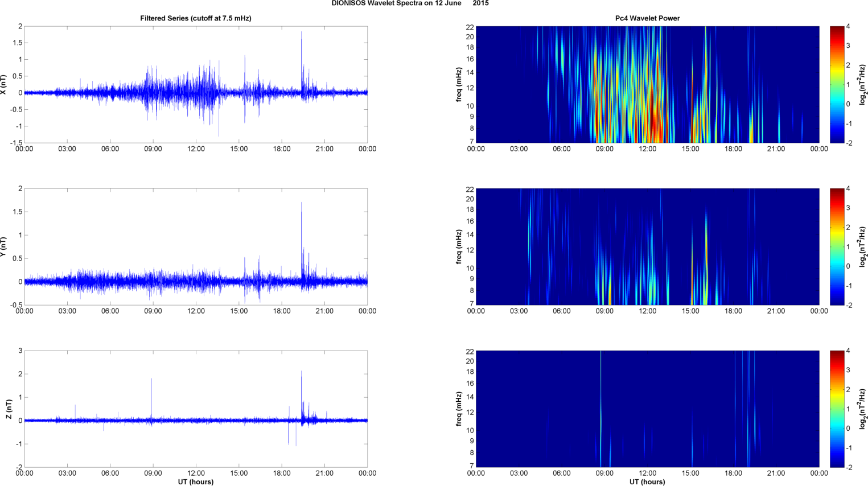Click log2(nT²/Hz) label beside X spectrogram colorbar
The width and height of the screenshot is (868, 486).
863,84
